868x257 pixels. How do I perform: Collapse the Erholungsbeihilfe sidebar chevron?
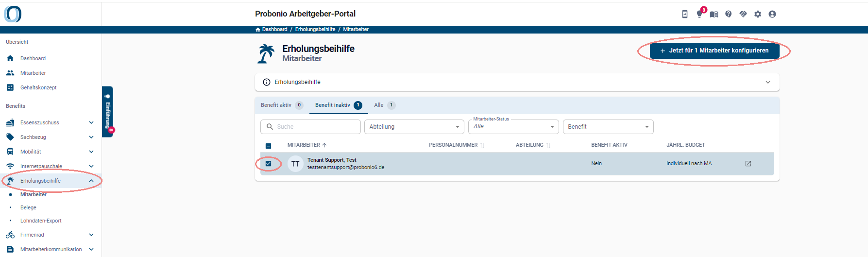pyautogui.click(x=91, y=181)
